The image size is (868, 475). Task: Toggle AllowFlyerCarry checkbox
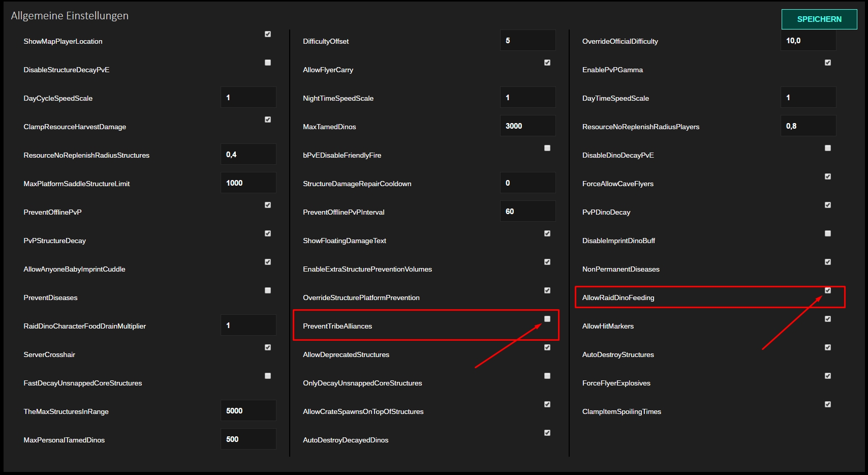click(x=547, y=63)
